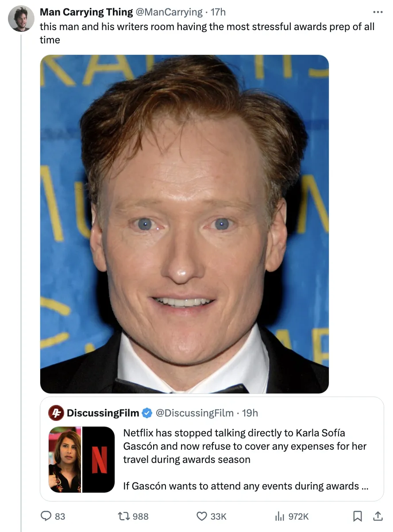Open the DiscussingFilm logo avatar
This screenshot has height=532, width=393.
pyautogui.click(x=56, y=413)
